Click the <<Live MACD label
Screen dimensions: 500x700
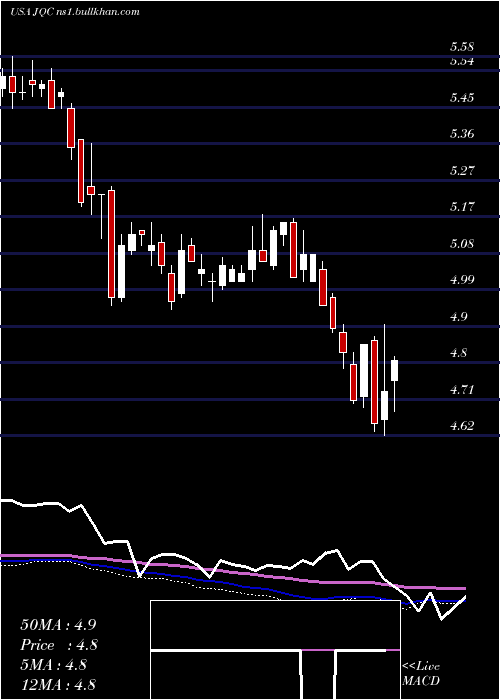coord(421,674)
